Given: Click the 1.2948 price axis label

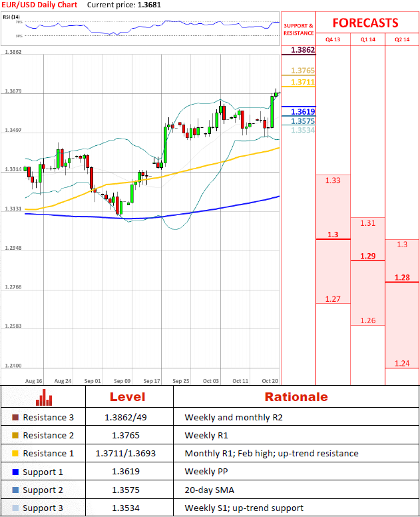Looking at the screenshot, I should coord(13,248).
